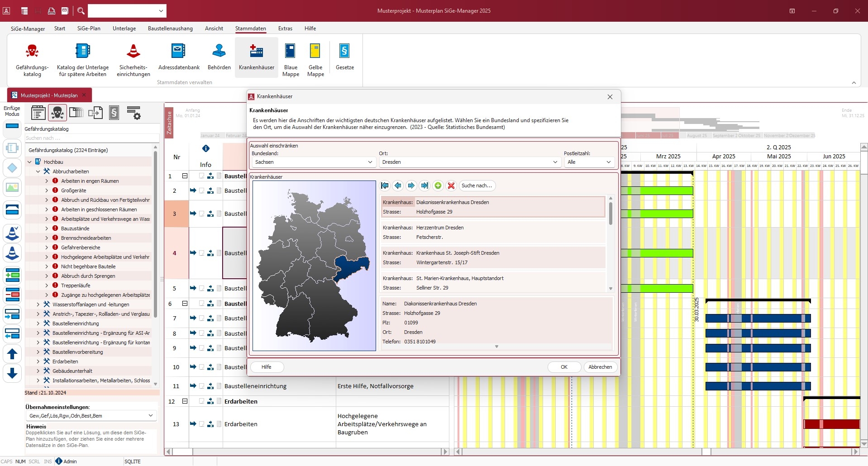Collapse the Abbrucharbeiten tree node
Image resolution: width=868 pixels, height=466 pixels.
38,171
